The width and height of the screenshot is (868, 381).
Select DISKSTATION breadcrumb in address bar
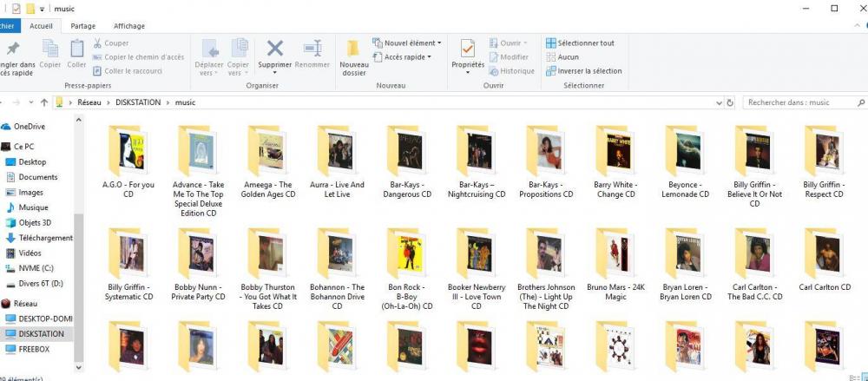click(x=138, y=102)
